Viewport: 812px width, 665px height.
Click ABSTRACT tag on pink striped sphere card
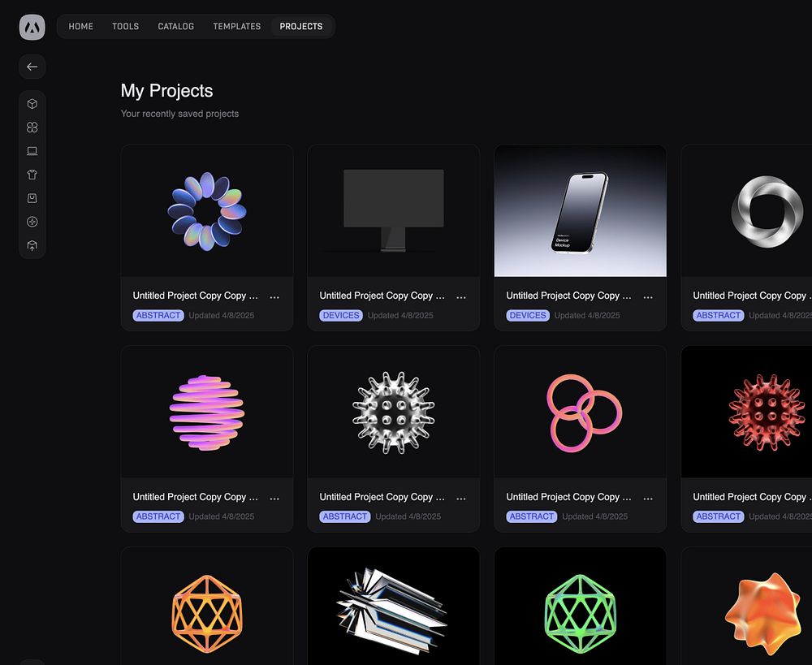(158, 516)
